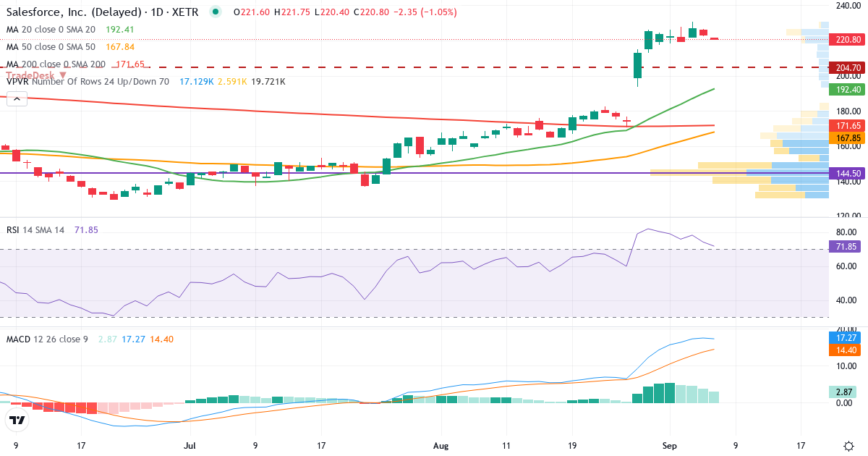Click the RSI legend value 71.85
868x456 pixels.
click(x=86, y=229)
